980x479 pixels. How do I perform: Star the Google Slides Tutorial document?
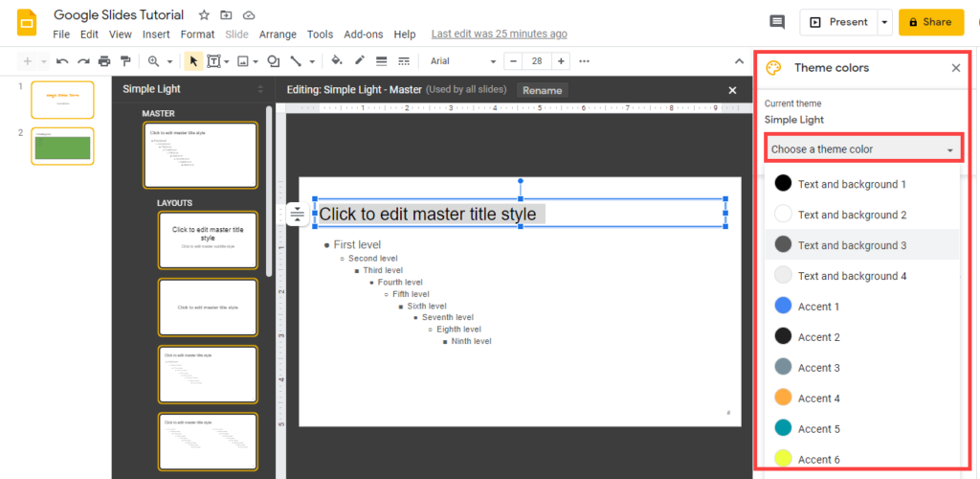204,15
